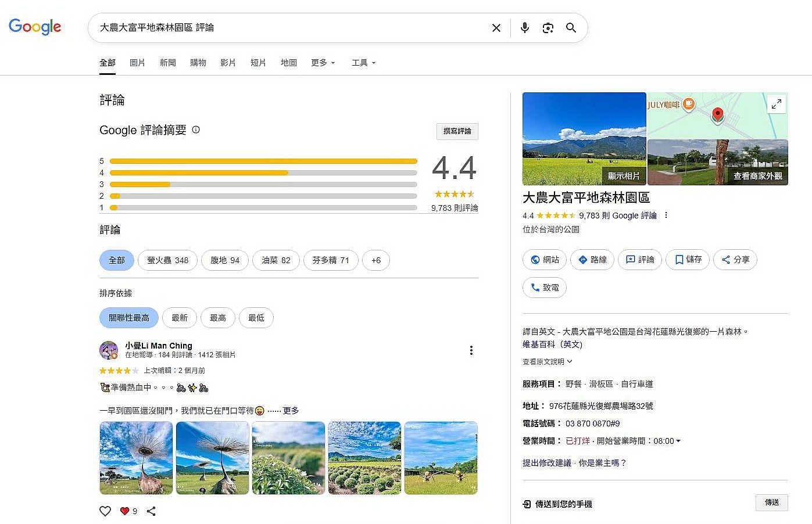Like the review with heart outline

pos(105,511)
